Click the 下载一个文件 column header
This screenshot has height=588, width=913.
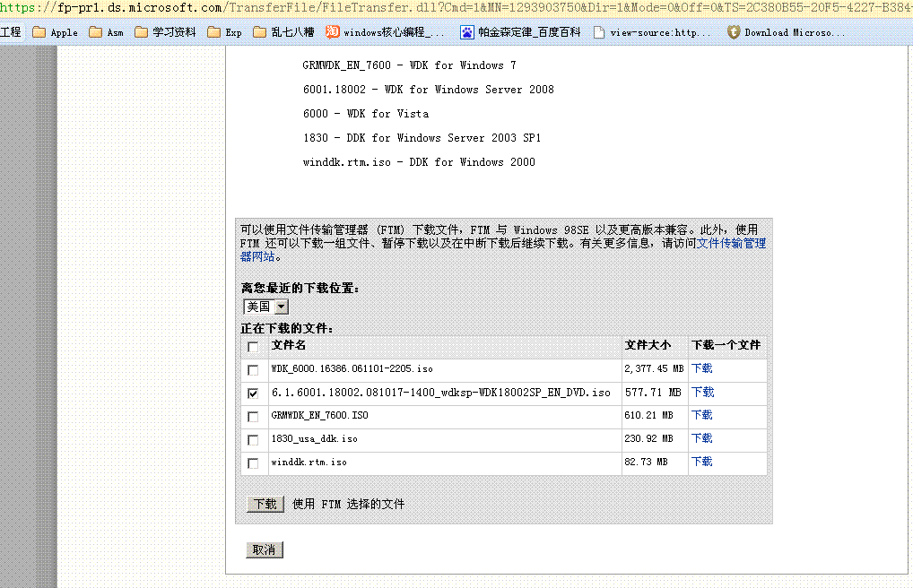click(726, 345)
